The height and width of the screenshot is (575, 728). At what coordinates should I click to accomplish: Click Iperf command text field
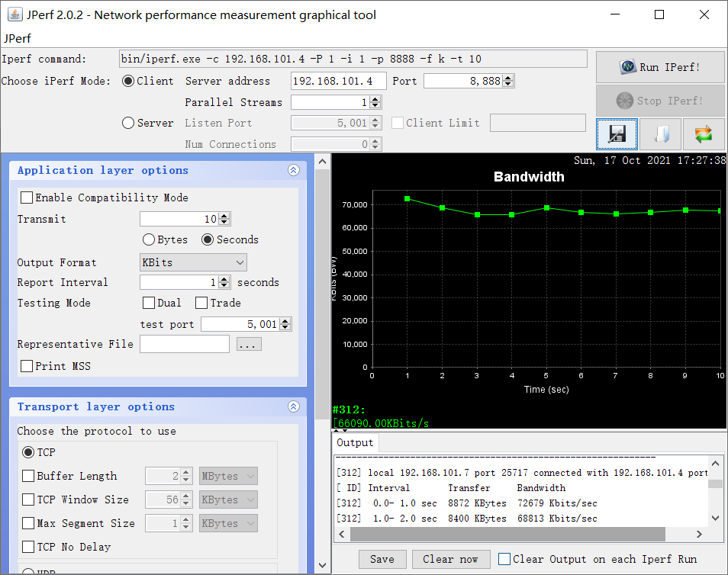pos(353,59)
